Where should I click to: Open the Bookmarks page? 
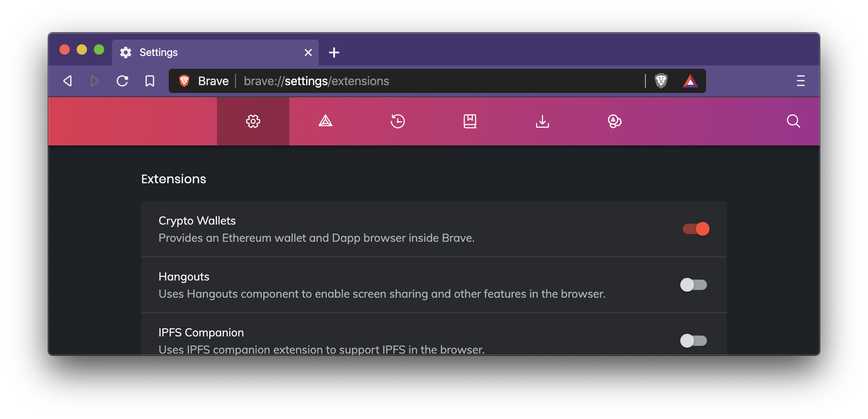click(x=470, y=121)
